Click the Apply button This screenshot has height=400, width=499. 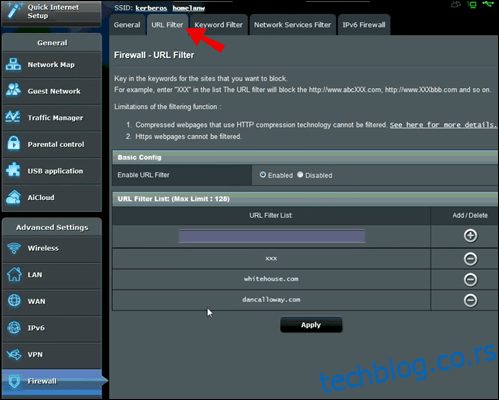tap(311, 325)
